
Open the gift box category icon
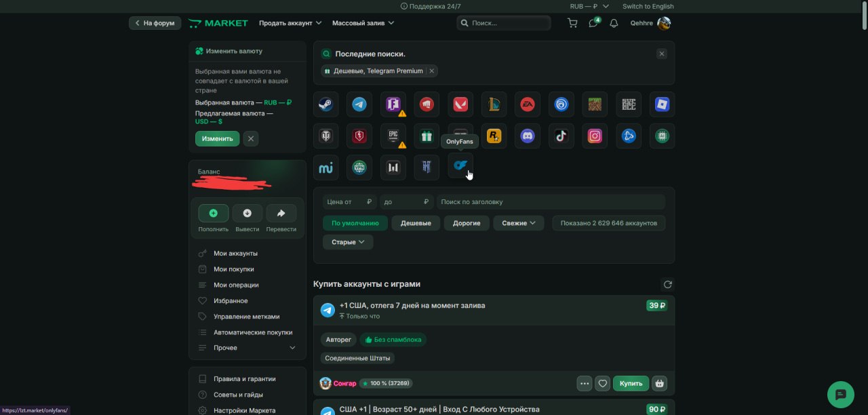(427, 136)
